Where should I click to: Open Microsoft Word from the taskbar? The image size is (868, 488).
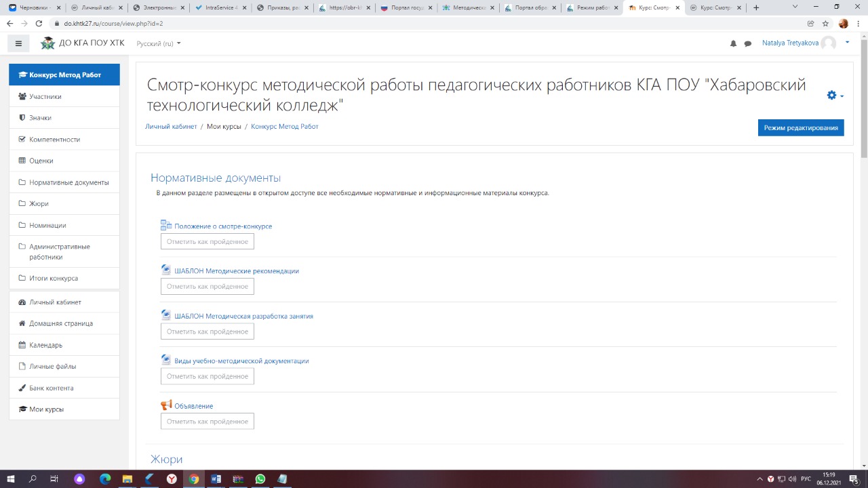pyautogui.click(x=216, y=479)
